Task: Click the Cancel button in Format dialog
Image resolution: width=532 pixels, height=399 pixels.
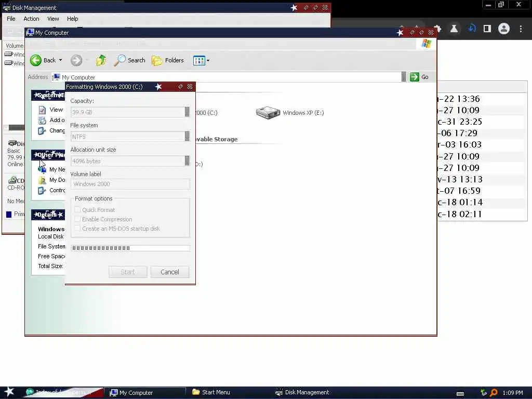Action: point(170,272)
